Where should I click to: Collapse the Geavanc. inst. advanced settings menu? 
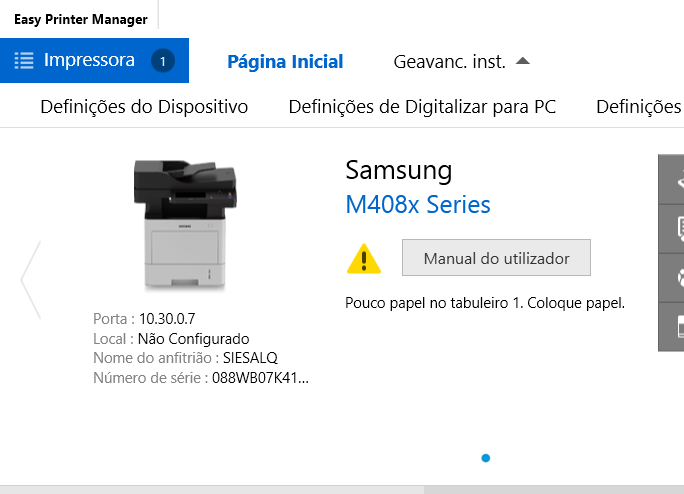tap(462, 62)
